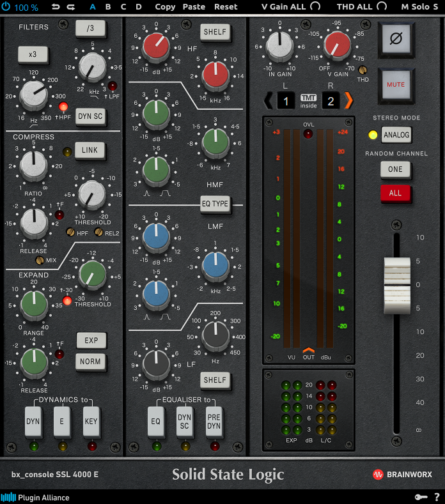
Task: Click the LPF indicator LED
Action: click(113, 86)
